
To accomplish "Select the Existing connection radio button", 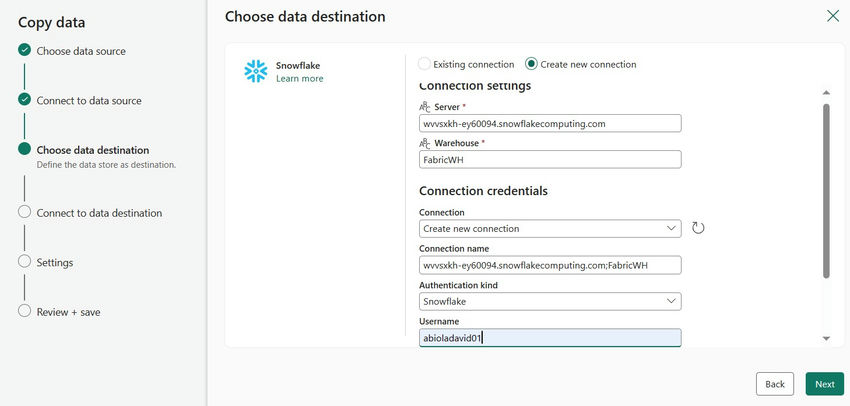I will (x=425, y=64).
